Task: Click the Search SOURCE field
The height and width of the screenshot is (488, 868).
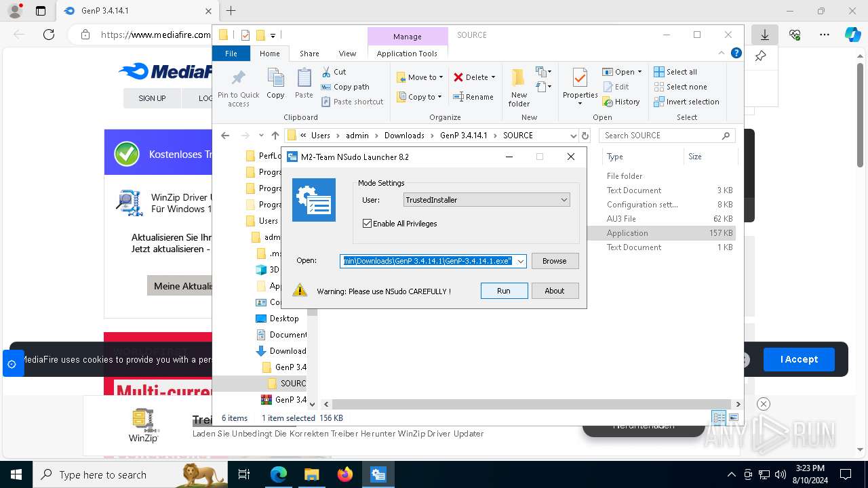Action: [x=667, y=136]
